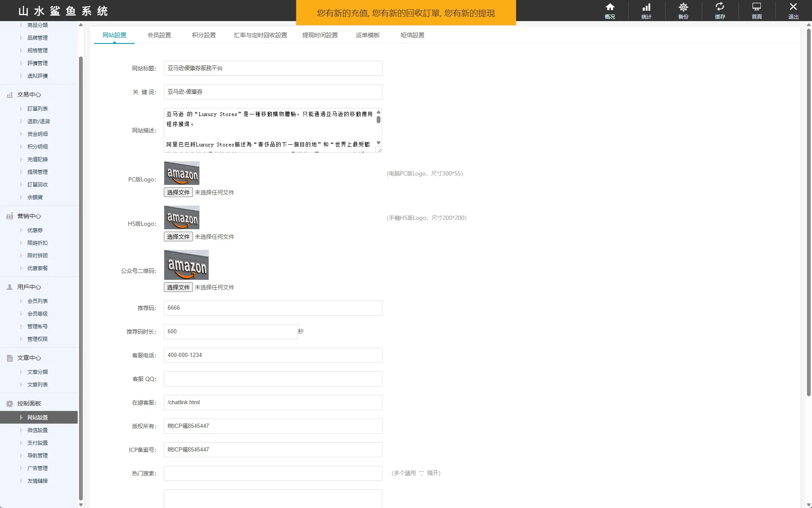Viewport: 812px width, 508px height.
Task: Collapse the 交易中心 sidebar section
Action: point(29,95)
